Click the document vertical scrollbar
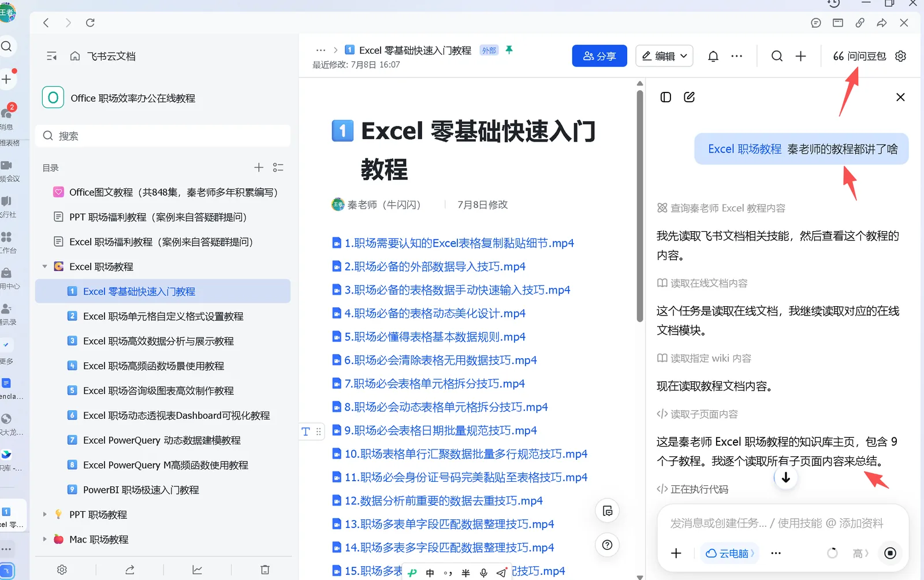The image size is (924, 580). pos(640,206)
